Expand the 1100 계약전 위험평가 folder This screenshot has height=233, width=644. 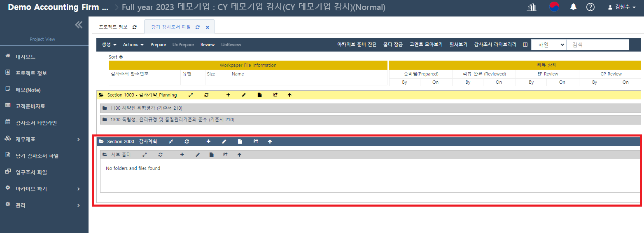[x=146, y=108]
